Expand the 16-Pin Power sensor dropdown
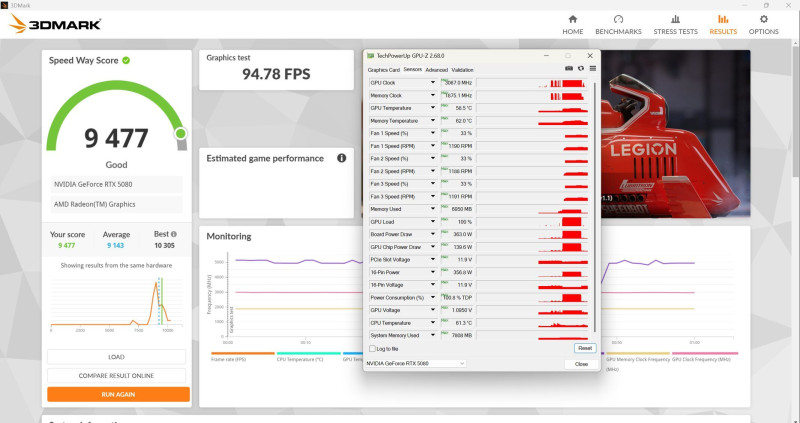This screenshot has height=423, width=800. (433, 272)
